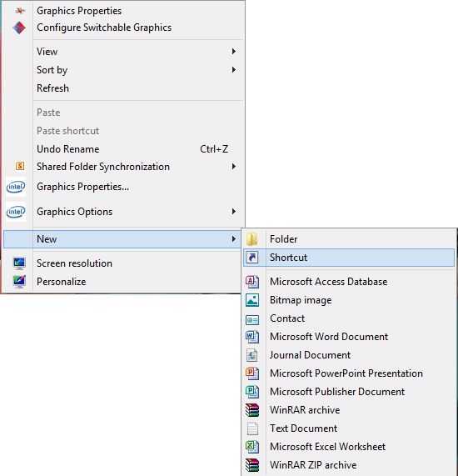Click the yellow Folder icon
The width and height of the screenshot is (458, 476).
click(x=251, y=239)
